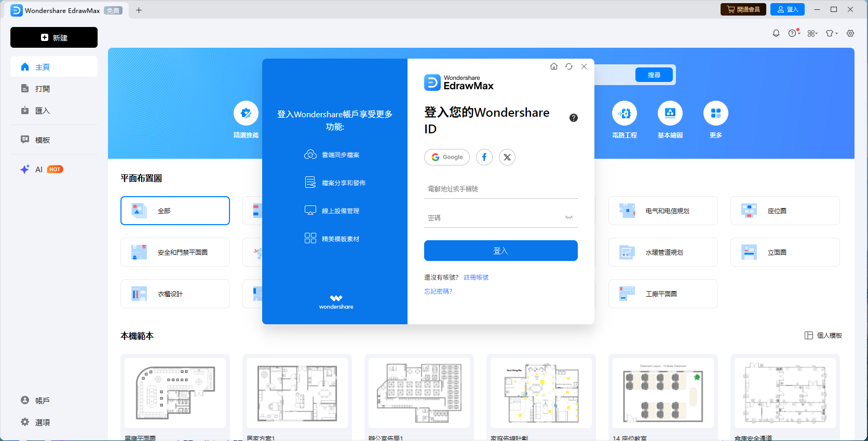Screen dimensions: 868x441
Task: Click the Wondershare logo in dialog footer
Action: [336, 302]
